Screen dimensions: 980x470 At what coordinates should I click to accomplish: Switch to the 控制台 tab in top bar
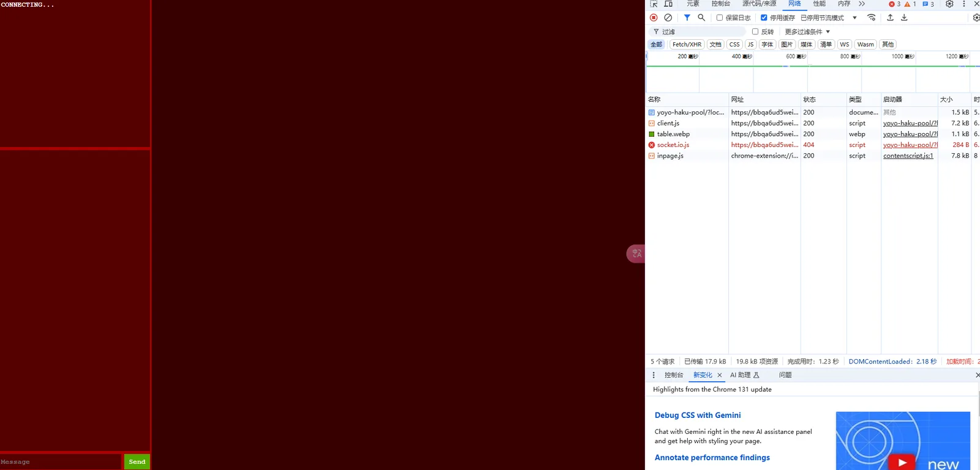(721, 4)
